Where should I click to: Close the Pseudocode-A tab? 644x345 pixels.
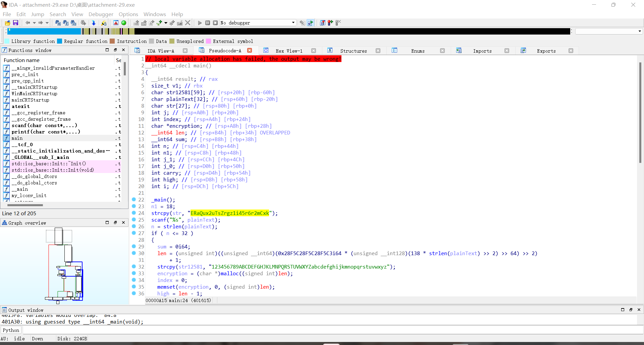(250, 50)
